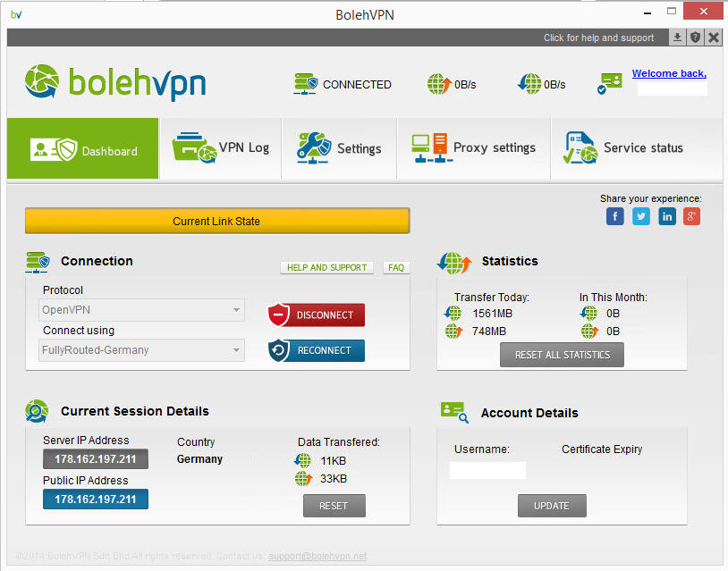Share on Twitter icon

[x=641, y=216]
